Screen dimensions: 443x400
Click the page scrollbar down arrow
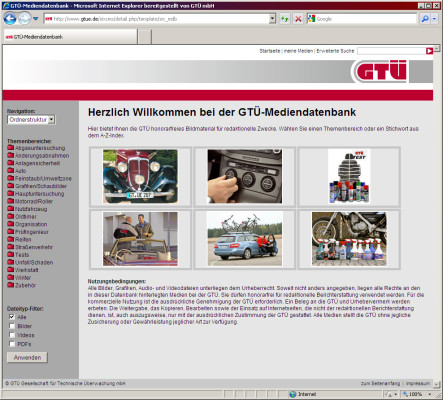coord(436,384)
